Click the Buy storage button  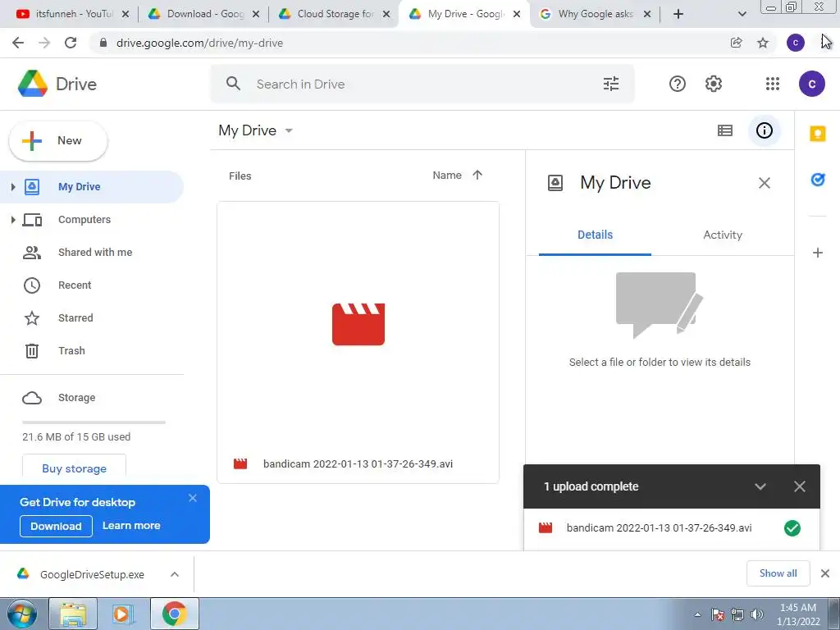(x=74, y=467)
